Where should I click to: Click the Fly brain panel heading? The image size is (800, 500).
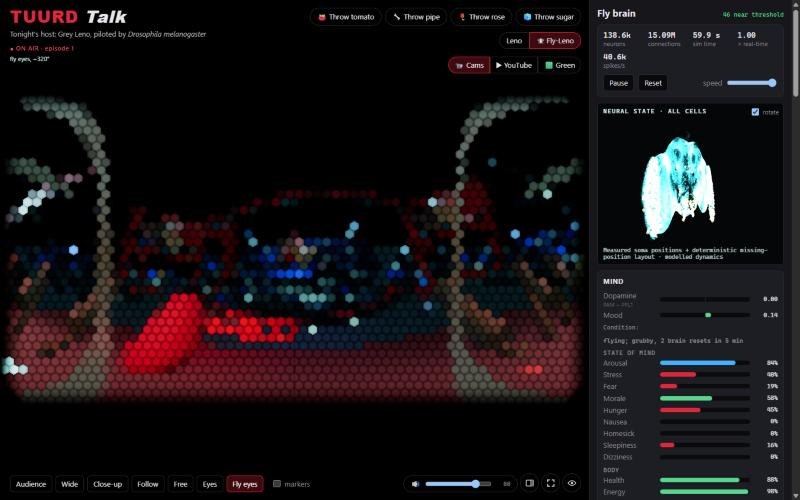[616, 14]
